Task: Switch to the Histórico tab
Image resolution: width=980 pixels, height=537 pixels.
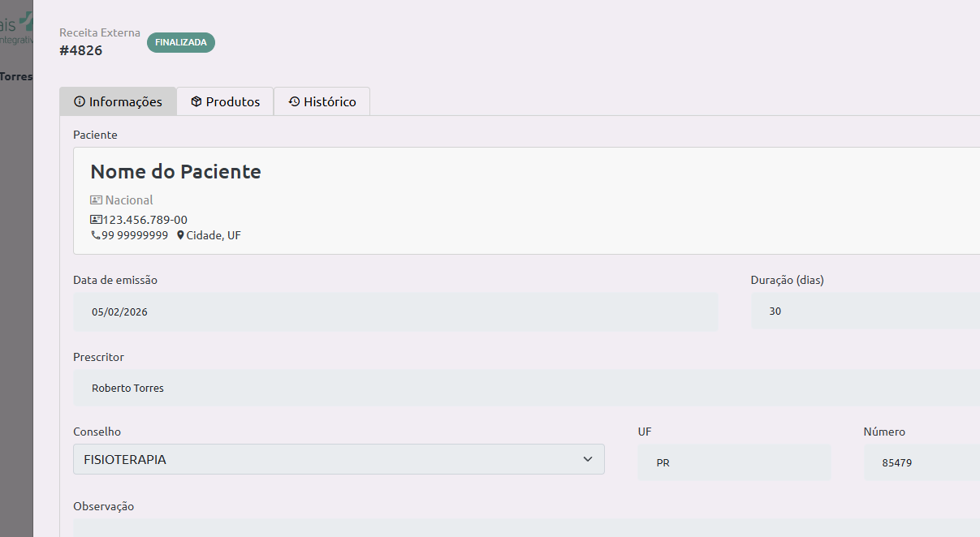Action: (322, 101)
